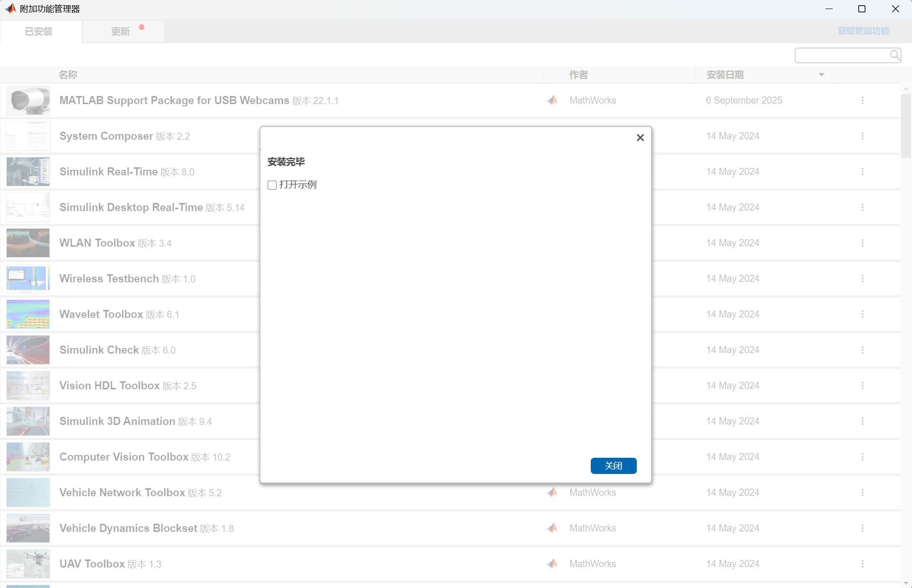Select the Simulink Desktop Real-Time name

(131, 207)
